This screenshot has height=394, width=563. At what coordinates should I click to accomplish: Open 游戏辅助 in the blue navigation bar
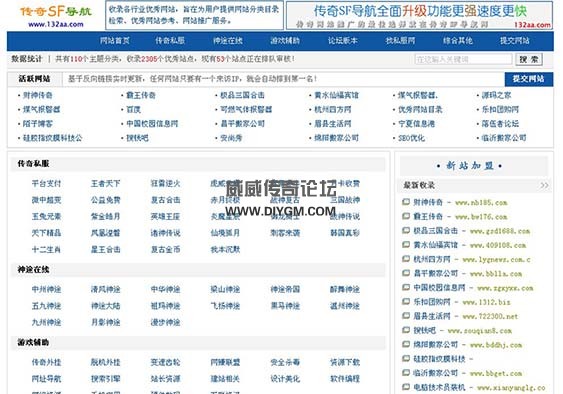point(285,41)
